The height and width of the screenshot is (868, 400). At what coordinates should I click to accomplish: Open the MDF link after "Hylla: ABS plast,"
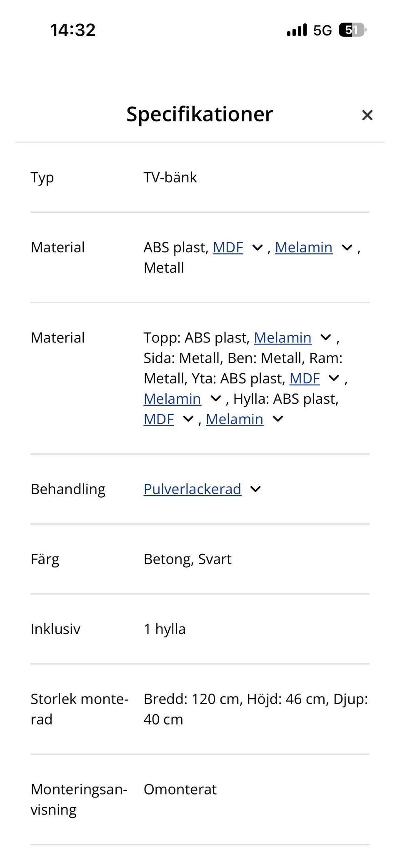159,420
